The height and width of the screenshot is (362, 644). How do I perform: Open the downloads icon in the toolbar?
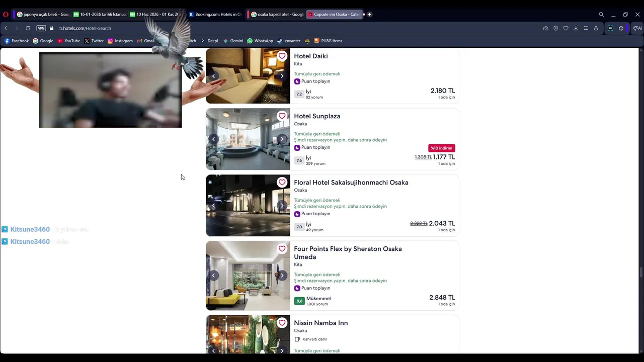[x=576, y=28]
